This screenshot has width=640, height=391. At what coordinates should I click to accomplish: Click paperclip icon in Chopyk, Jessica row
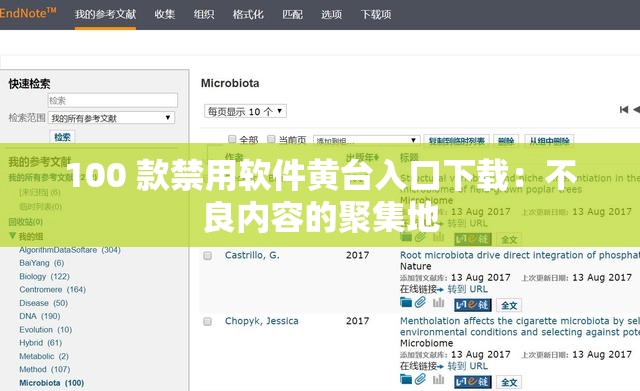click(420, 380)
